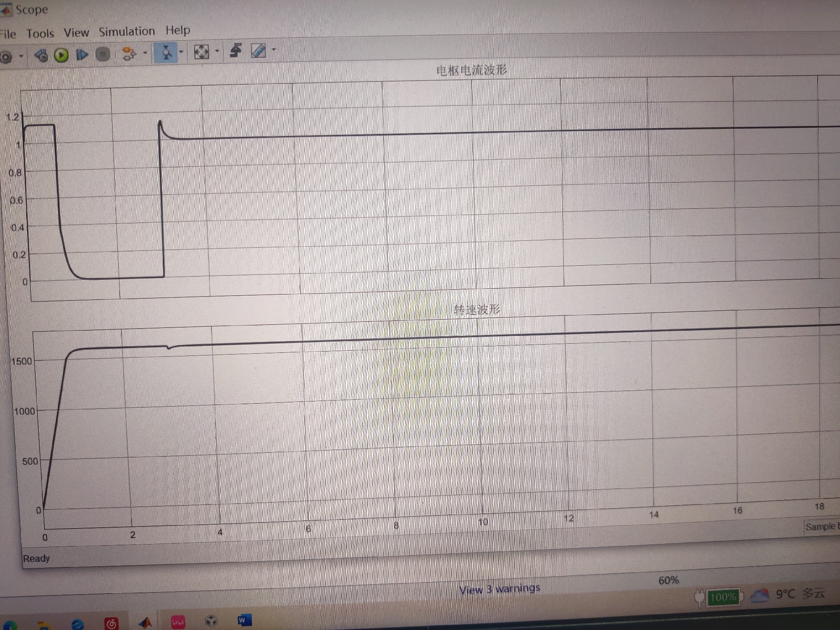Image resolution: width=840 pixels, height=630 pixels.
Task: Click the View 3 warnings link
Action: pyautogui.click(x=499, y=589)
